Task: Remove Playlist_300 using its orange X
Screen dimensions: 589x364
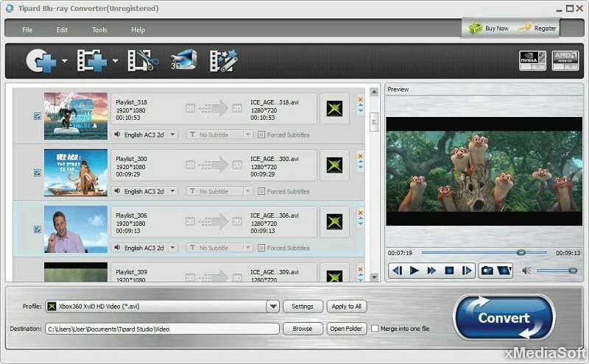Action: [x=360, y=156]
